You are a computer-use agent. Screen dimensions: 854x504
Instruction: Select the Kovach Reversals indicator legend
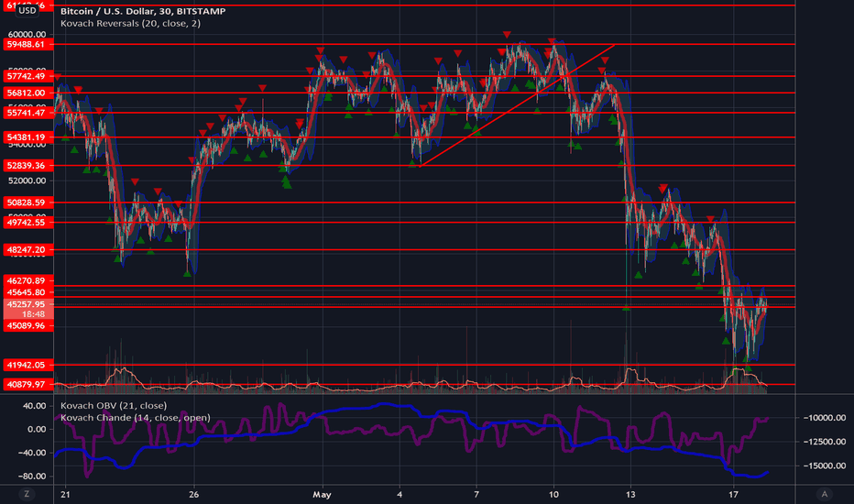click(x=130, y=24)
